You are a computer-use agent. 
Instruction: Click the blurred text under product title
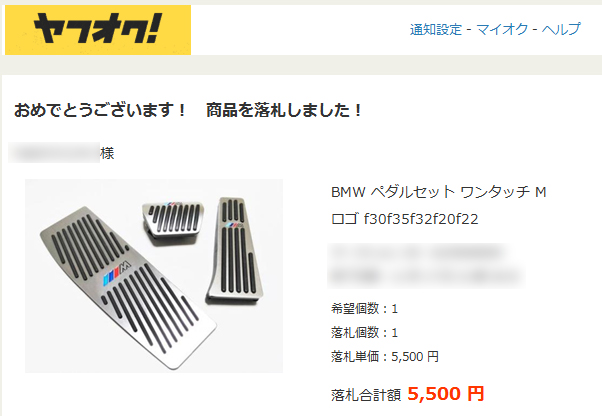click(426, 265)
